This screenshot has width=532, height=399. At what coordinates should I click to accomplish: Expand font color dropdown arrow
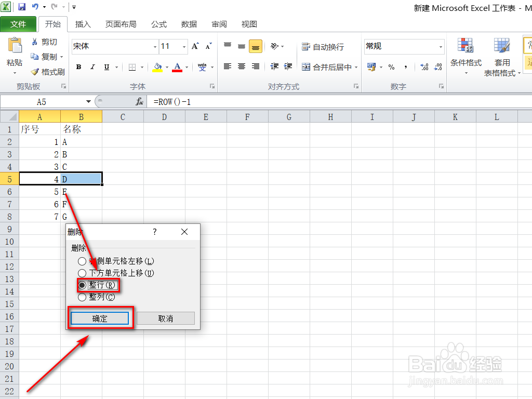[x=187, y=67]
